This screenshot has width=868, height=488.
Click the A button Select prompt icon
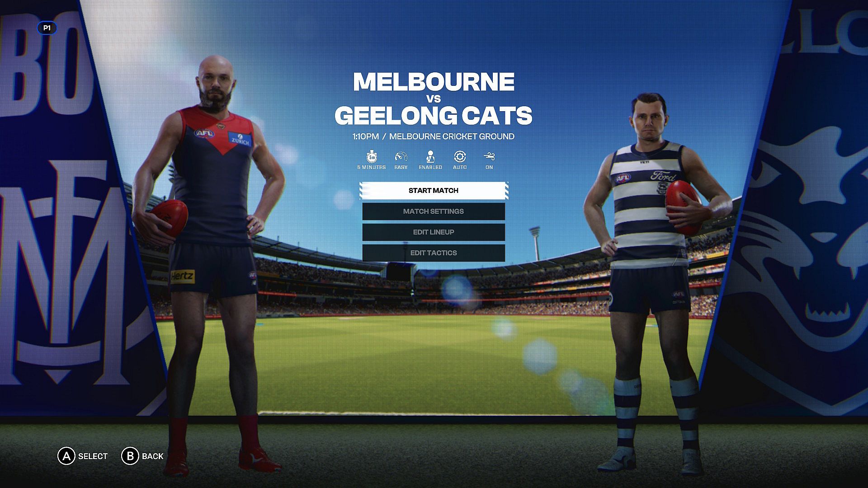pos(66,456)
